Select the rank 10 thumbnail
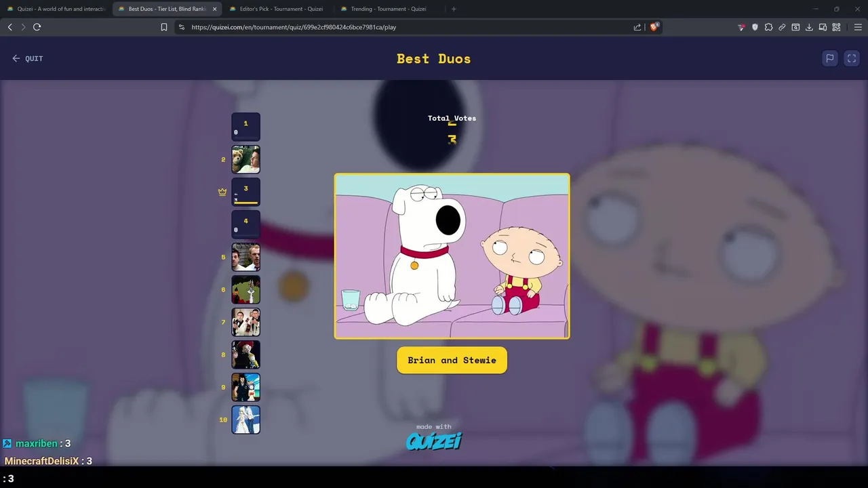Viewport: 868px width, 488px height. tap(245, 420)
